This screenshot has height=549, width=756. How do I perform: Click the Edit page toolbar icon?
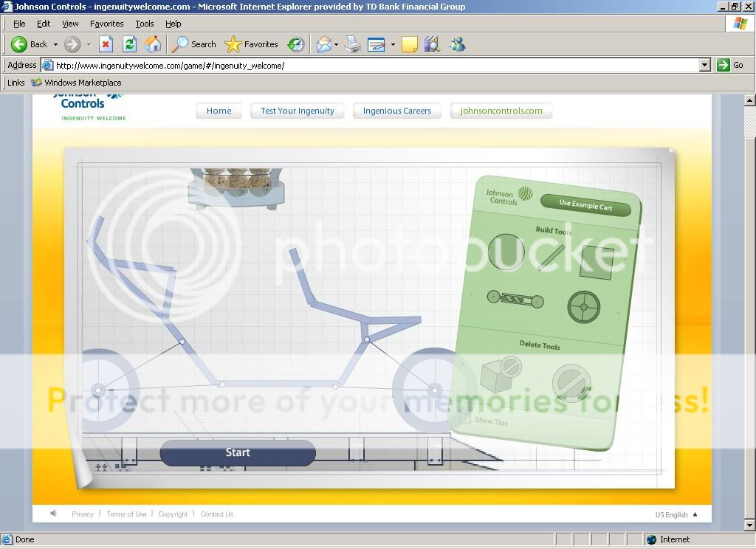pos(376,44)
